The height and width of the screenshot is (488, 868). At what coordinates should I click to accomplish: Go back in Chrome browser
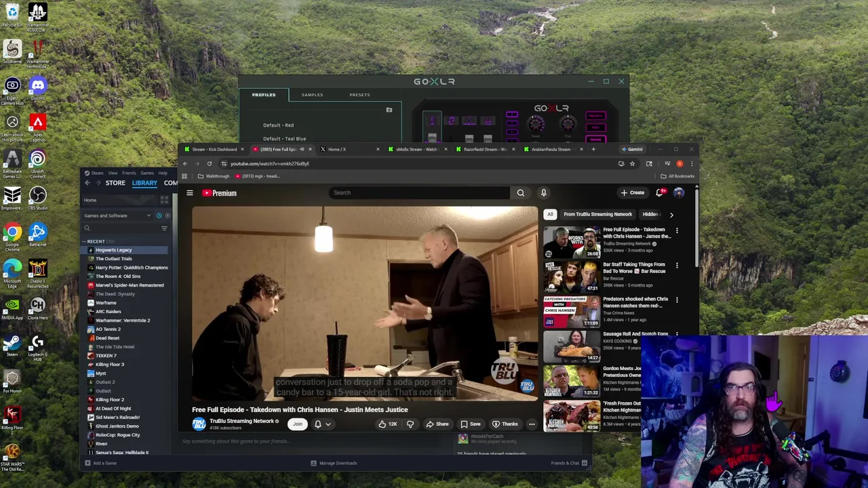[185, 163]
